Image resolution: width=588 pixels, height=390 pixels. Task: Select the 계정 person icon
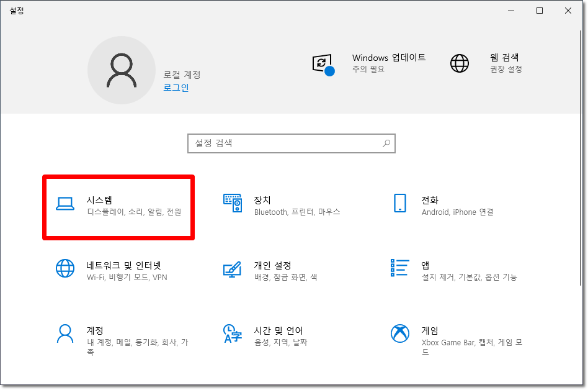tap(65, 333)
